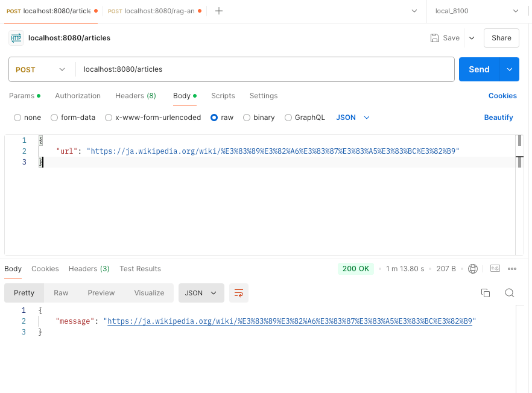Select the raw body radio option
Viewport: 532px width, 393px height.
coord(214,118)
